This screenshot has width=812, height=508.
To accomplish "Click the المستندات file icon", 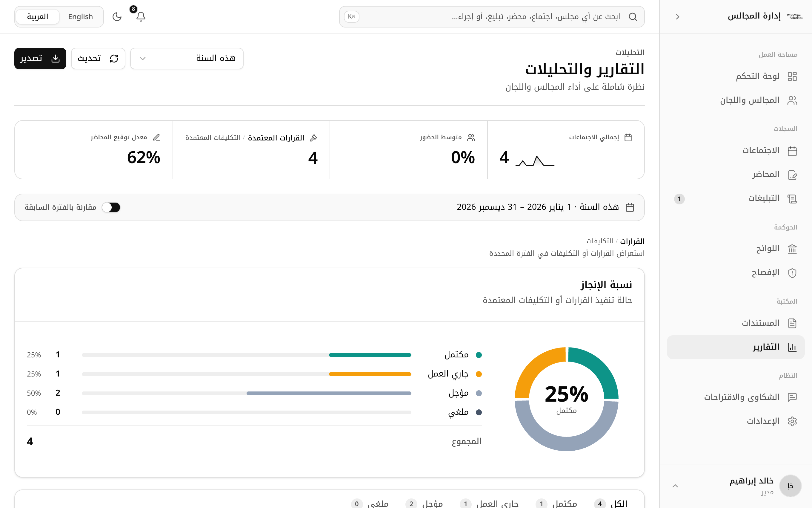I will coord(792,323).
